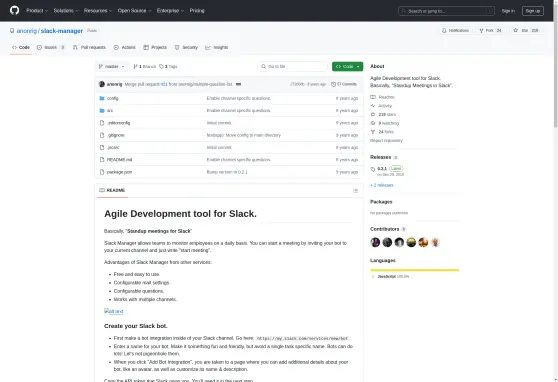Click the Search or jump to field
Image resolution: width=558 pixels, height=382 pixels.
[446, 11]
